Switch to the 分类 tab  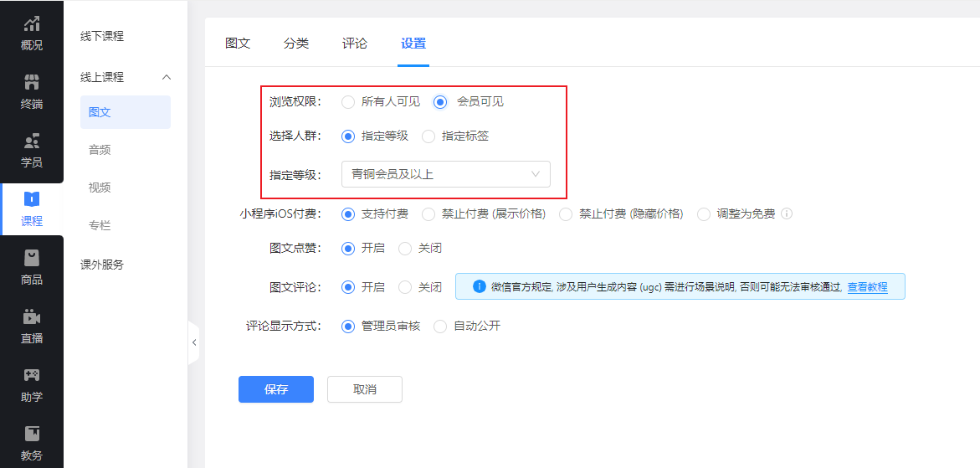pyautogui.click(x=296, y=43)
